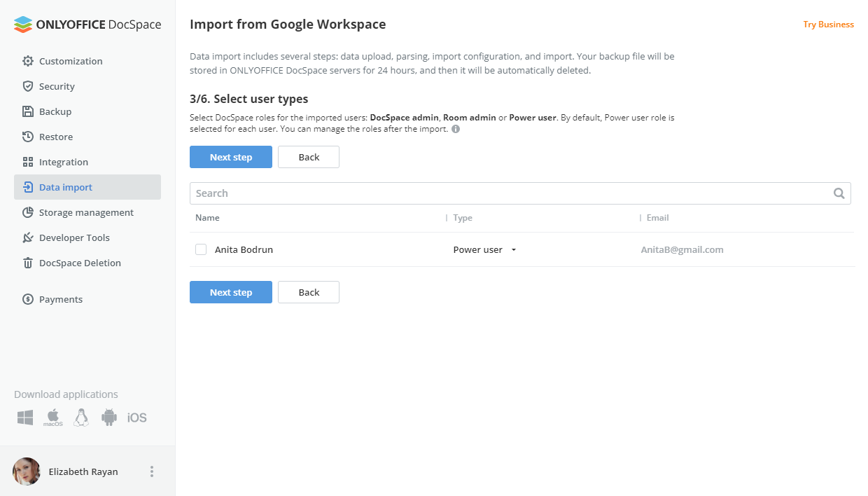Image resolution: width=868 pixels, height=496 pixels.
Task: Click the Backup floppy disk icon
Action: pos(28,111)
